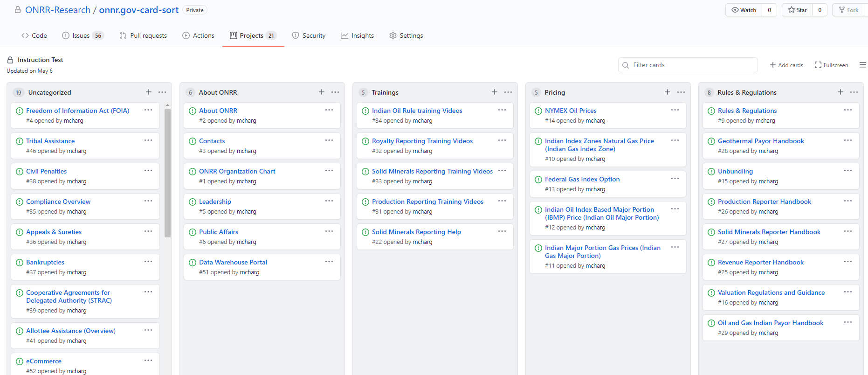Click the Uncategorized column scrollbar
Viewport: 868px width, 375px height.
[x=168, y=173]
